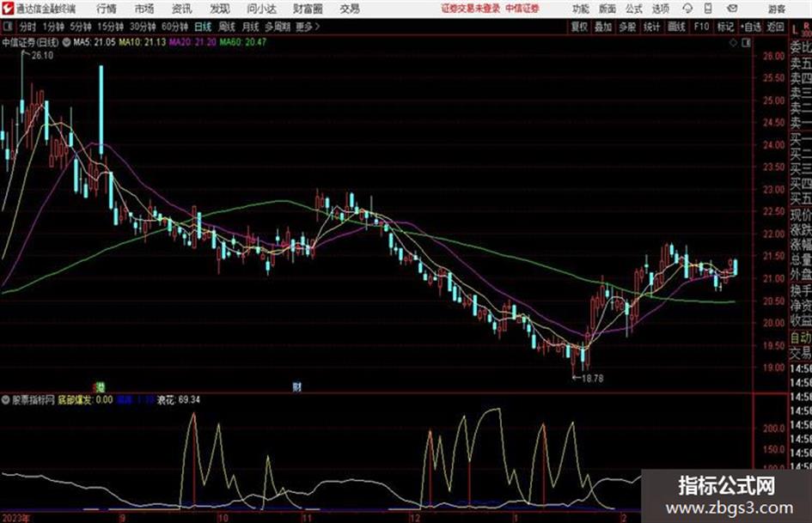Expand the 更多 > period options
This screenshot has height=523, width=812.
pos(308,27)
